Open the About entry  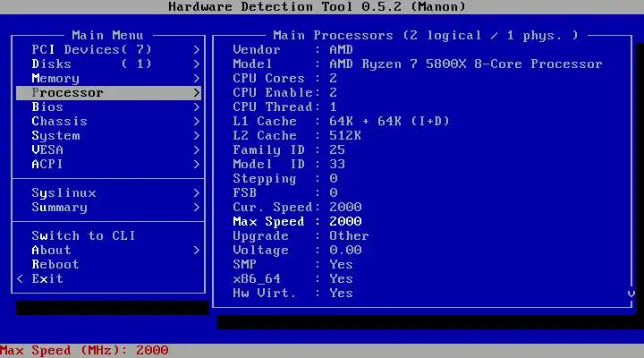pyautogui.click(x=108, y=251)
